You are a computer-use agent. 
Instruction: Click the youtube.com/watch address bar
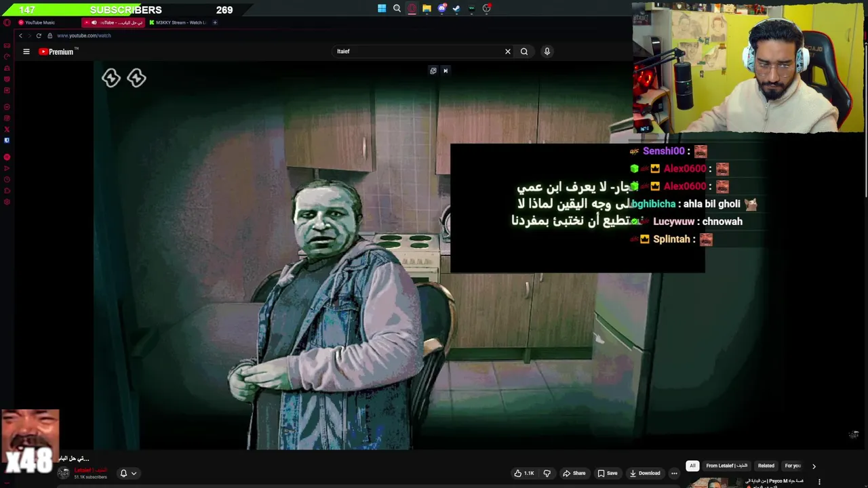coord(83,35)
